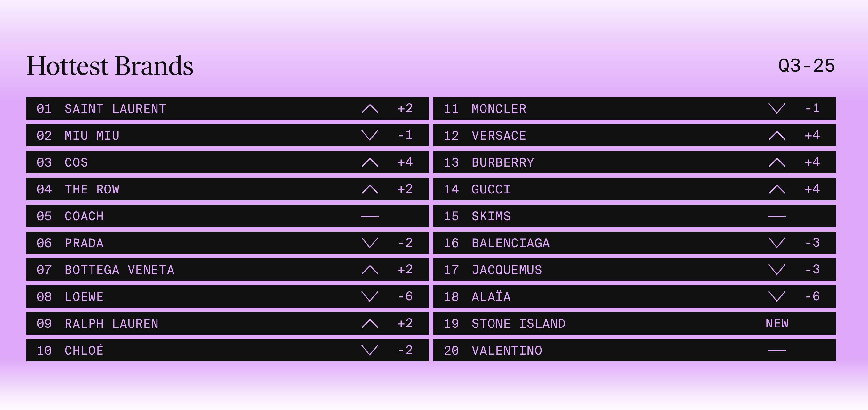868x410 pixels.
Task: Click the up arrow in the COS row
Action: (370, 162)
